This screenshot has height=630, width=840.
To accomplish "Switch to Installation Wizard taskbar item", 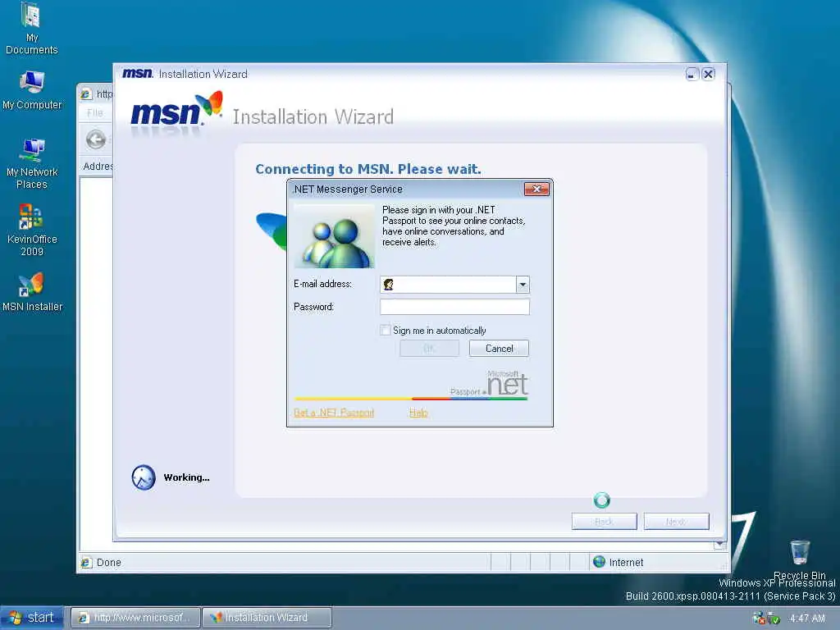I will coord(267,618).
